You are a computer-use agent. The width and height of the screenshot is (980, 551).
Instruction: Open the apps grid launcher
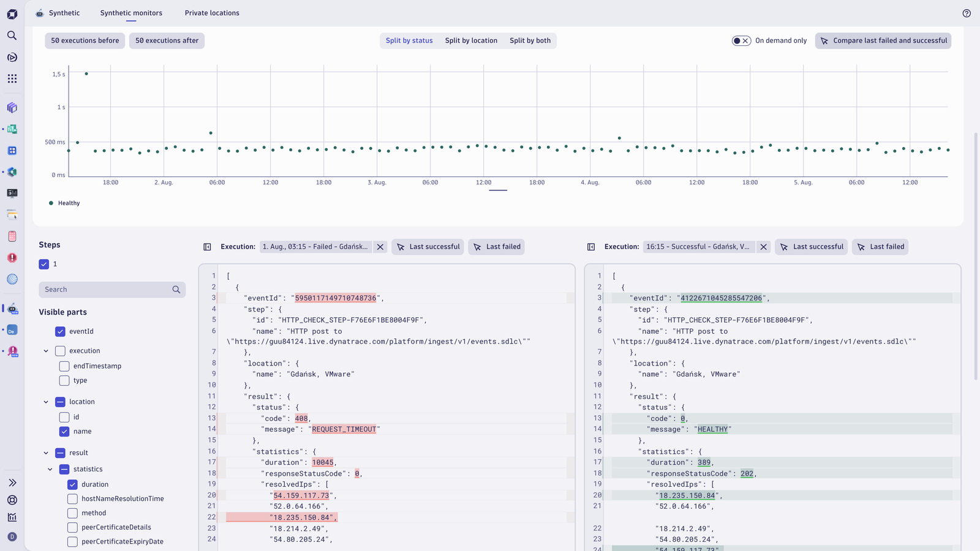[12, 79]
